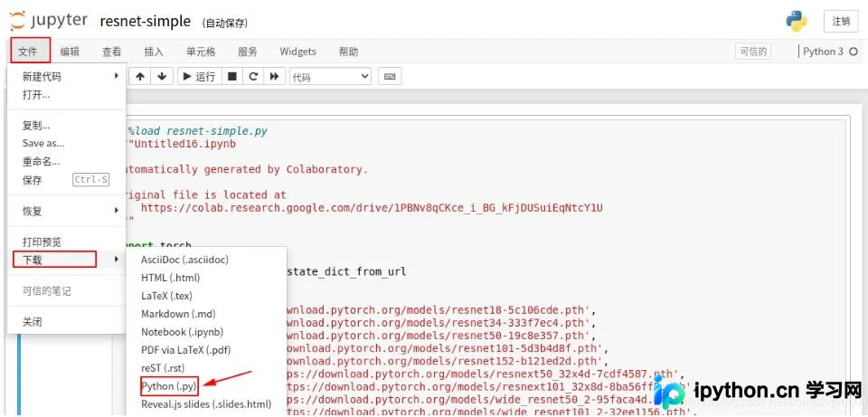Click the colab.research.google.com URL in the code

pyautogui.click(x=372, y=208)
